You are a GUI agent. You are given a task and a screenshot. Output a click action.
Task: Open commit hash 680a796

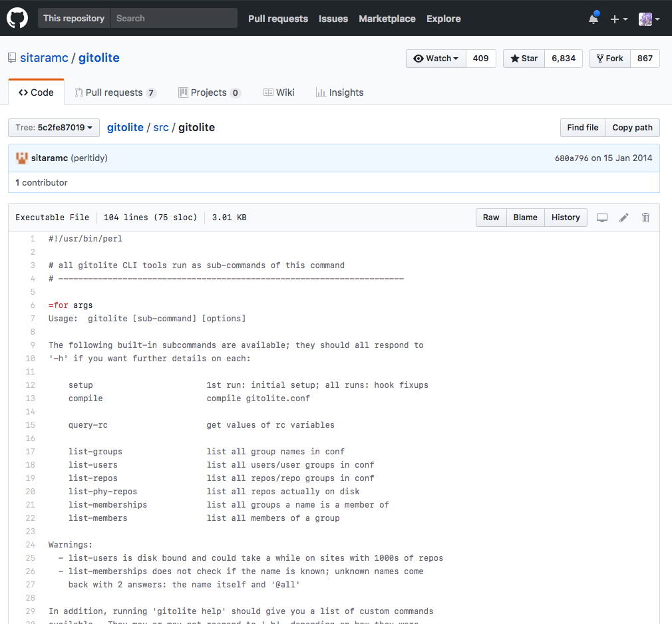click(572, 158)
